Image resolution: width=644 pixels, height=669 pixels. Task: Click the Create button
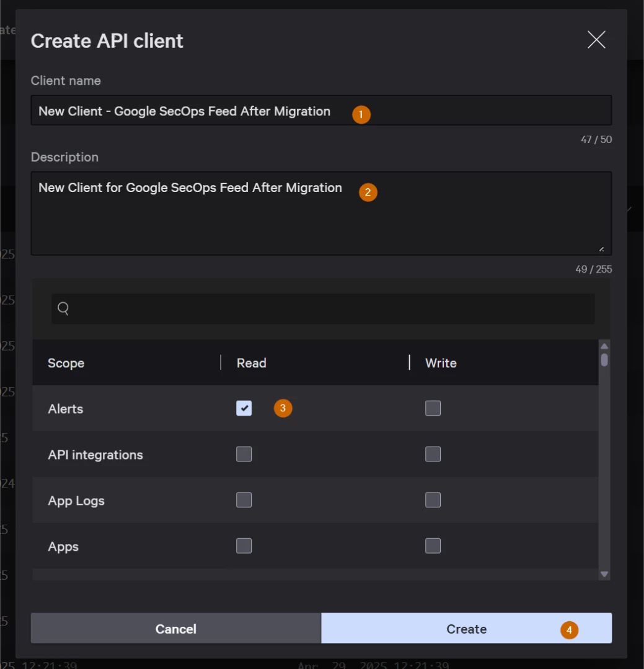coord(466,628)
